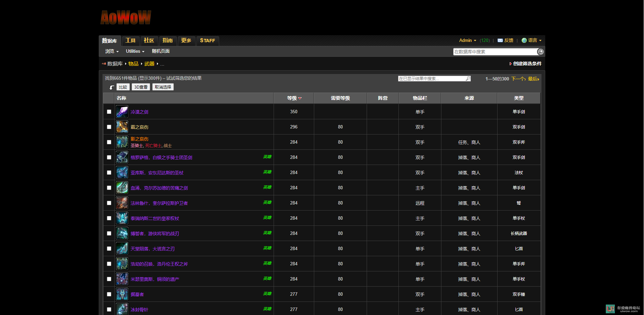Click the 冷漠之剑 sword item icon
The image size is (644, 315).
point(122,112)
